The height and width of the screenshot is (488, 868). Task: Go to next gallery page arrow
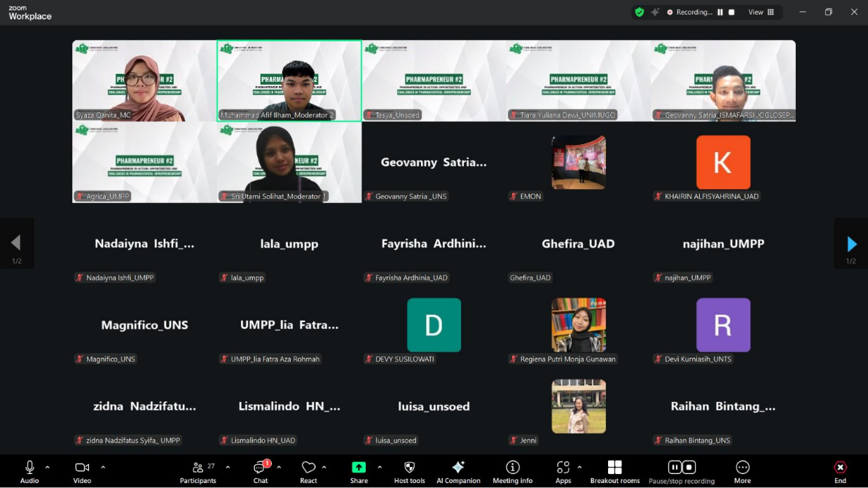click(x=851, y=244)
